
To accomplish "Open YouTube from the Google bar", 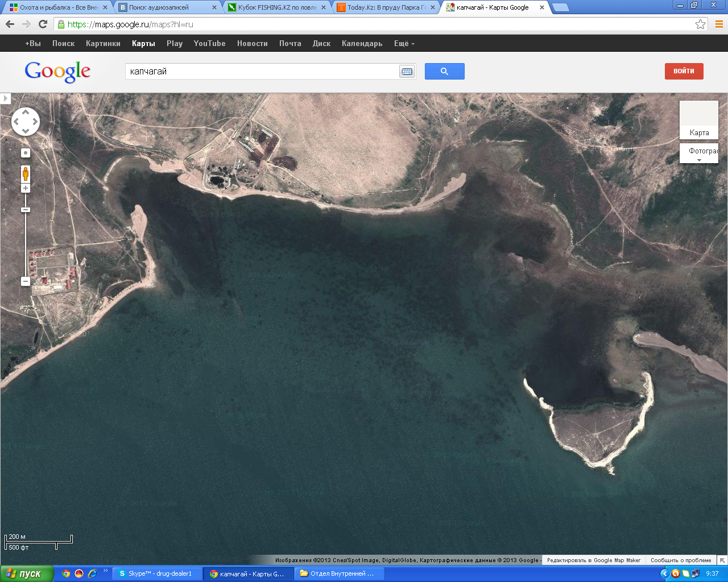I will tap(209, 44).
